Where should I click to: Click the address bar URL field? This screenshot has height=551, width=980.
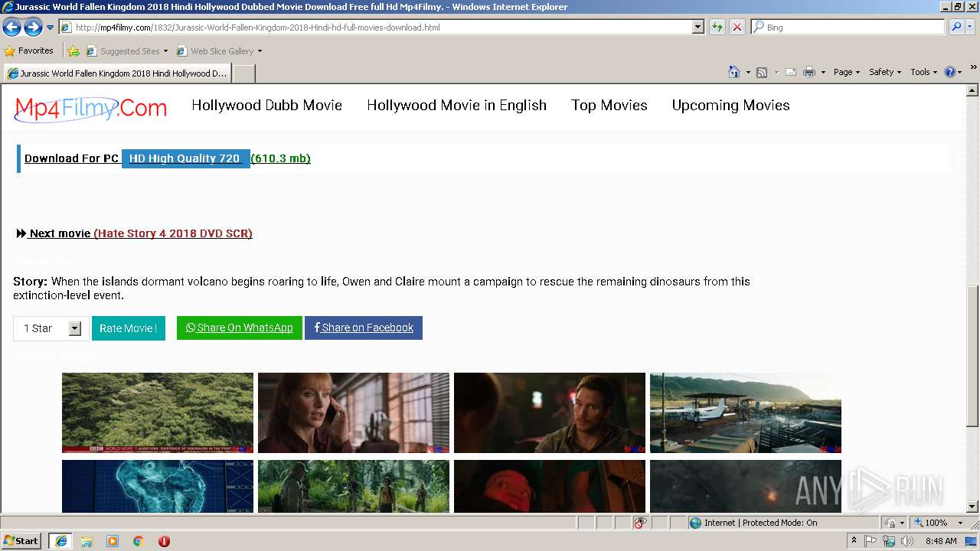point(375,28)
